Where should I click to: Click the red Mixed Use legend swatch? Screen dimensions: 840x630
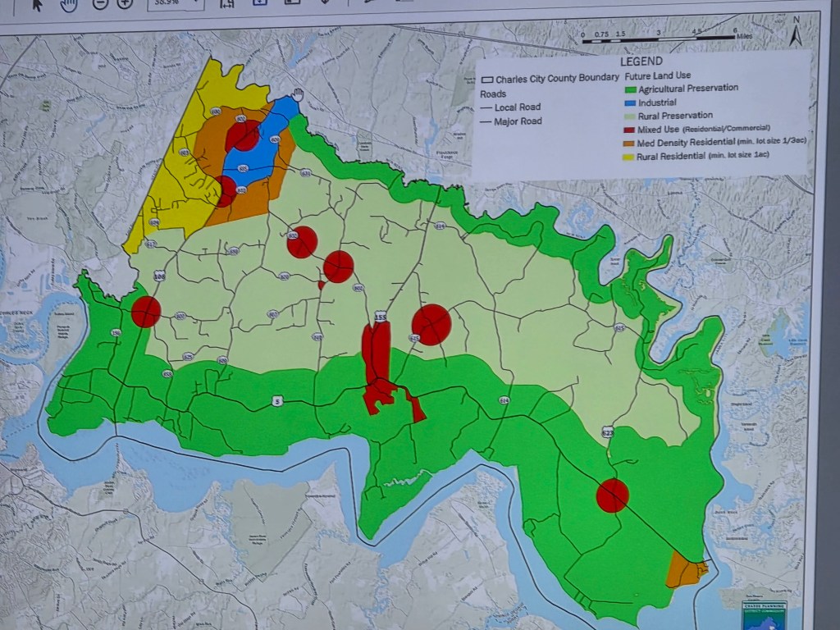coord(631,129)
